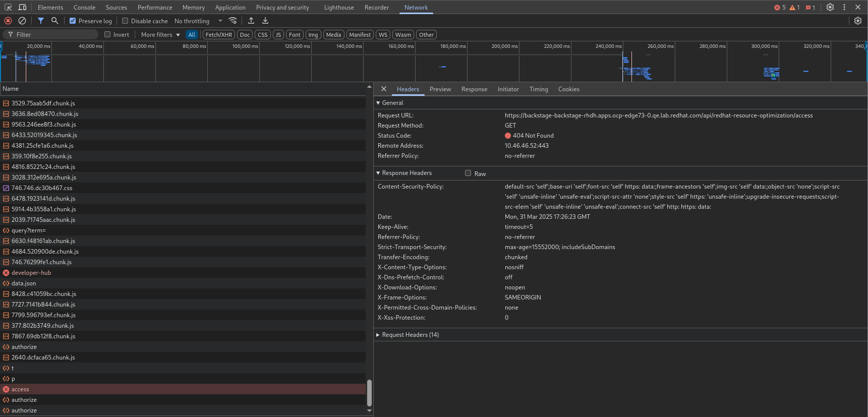Stop recording the network log
Screen dimensions: 868x417
coord(8,21)
